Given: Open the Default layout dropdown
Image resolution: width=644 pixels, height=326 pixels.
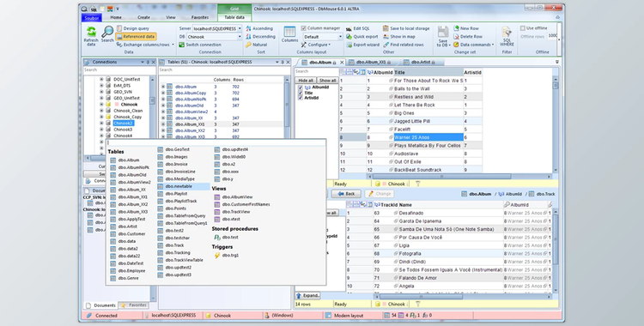Looking at the screenshot, I should (323, 37).
